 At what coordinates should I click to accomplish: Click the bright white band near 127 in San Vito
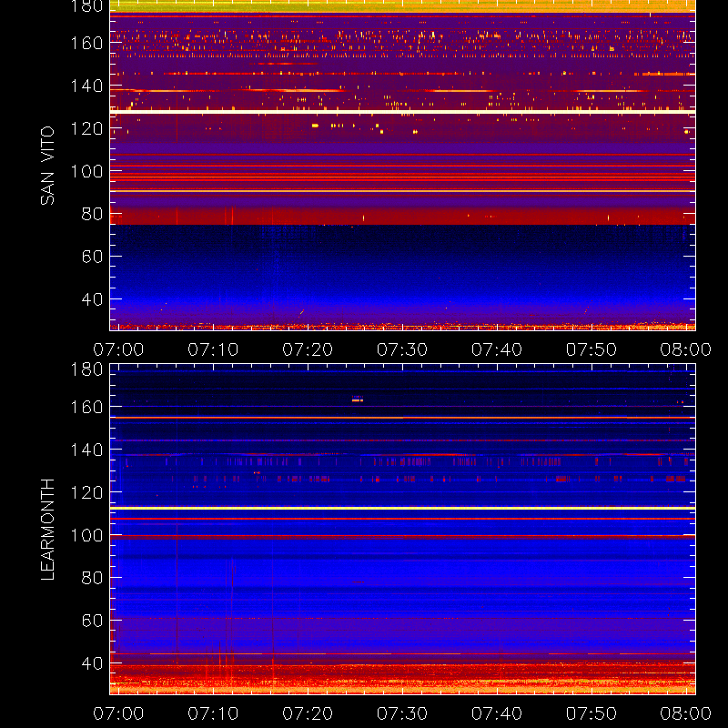(402, 112)
